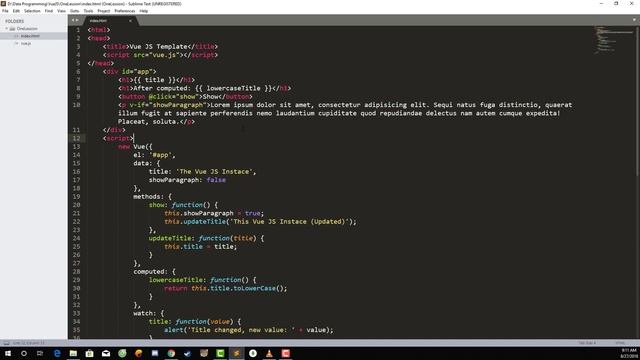Click the Line and Column status text
Viewport: 640px width, 360px height.
29,343
